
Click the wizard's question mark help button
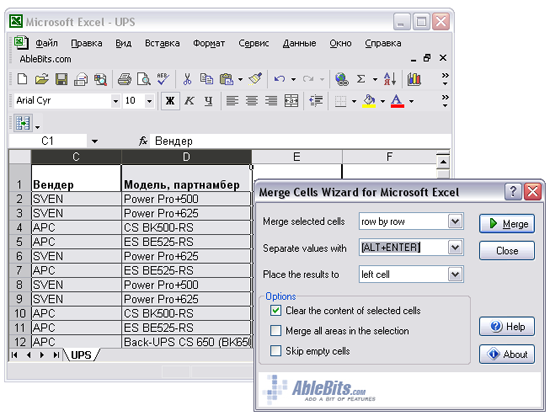click(513, 192)
